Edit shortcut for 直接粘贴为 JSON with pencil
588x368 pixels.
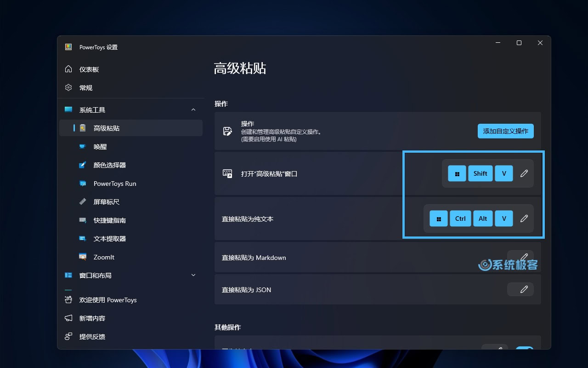(524, 289)
